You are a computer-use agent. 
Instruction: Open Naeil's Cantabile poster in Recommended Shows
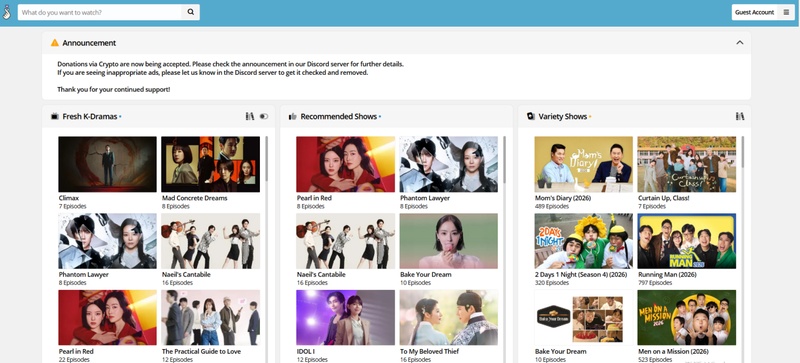(x=345, y=241)
